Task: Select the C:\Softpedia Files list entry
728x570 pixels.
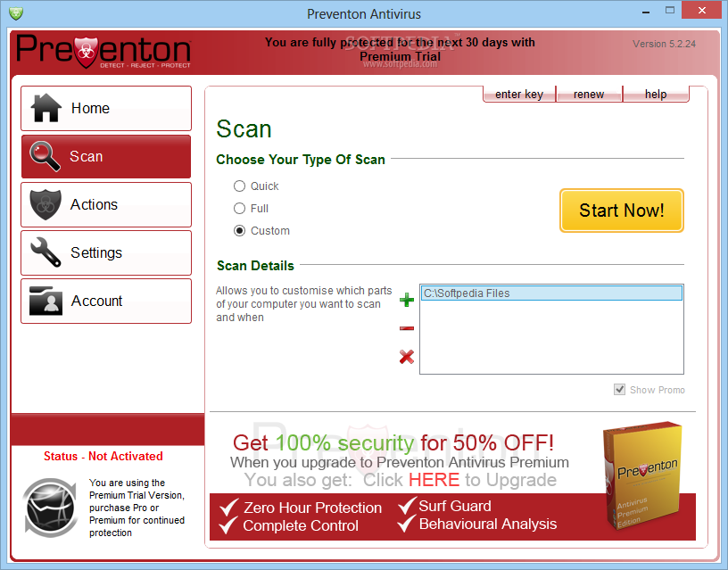Action: tap(551, 293)
